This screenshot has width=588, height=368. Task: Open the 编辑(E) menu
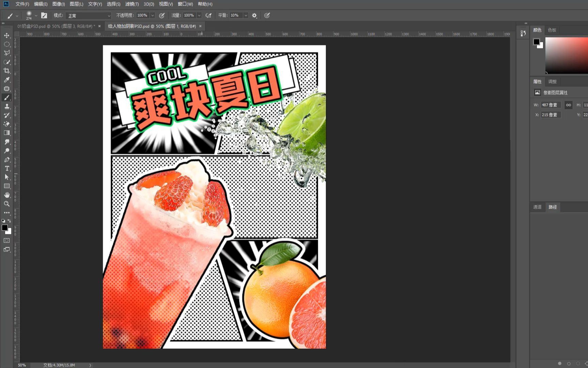coord(41,4)
